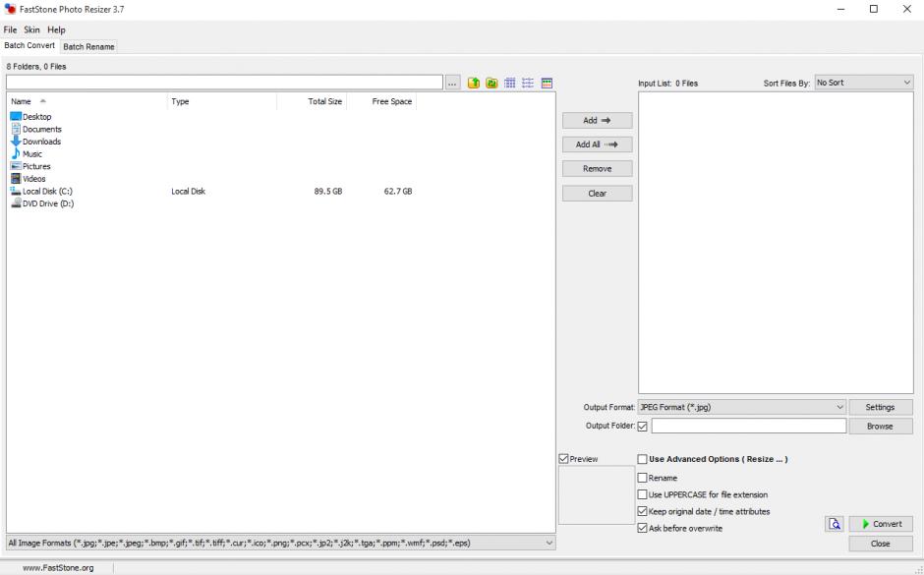The height and width of the screenshot is (575, 924).
Task: Click the preview thumbnail area
Action: (597, 494)
